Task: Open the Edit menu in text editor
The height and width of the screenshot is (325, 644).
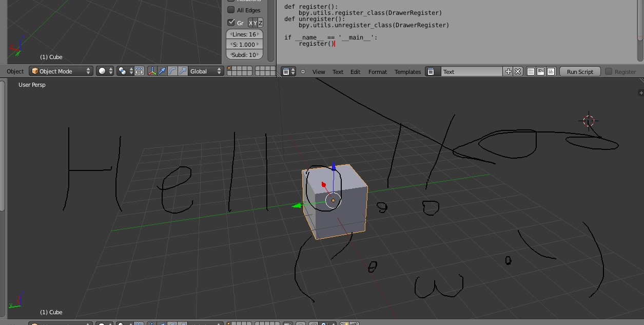Action: (355, 72)
